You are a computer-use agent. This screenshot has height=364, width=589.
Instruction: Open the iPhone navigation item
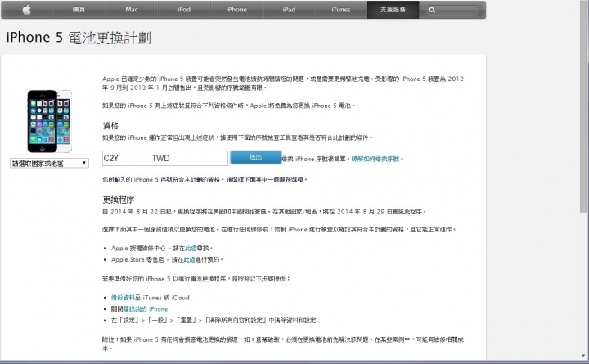point(236,10)
